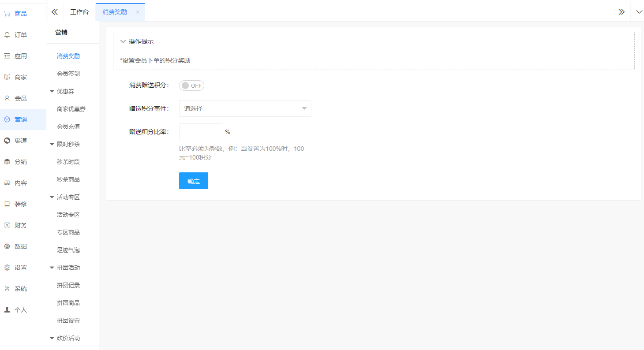Click the 赠送积分比率 input field
644x350 pixels.
[x=201, y=132]
